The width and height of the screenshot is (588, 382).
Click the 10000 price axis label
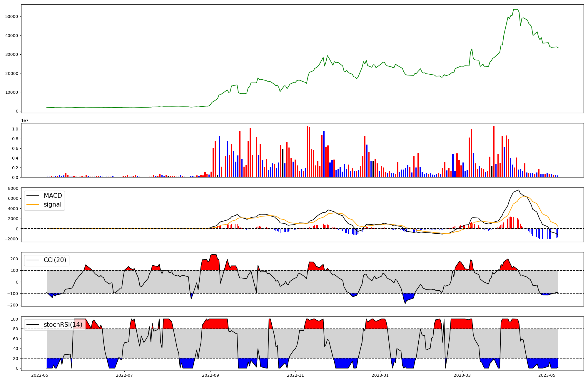pos(12,92)
